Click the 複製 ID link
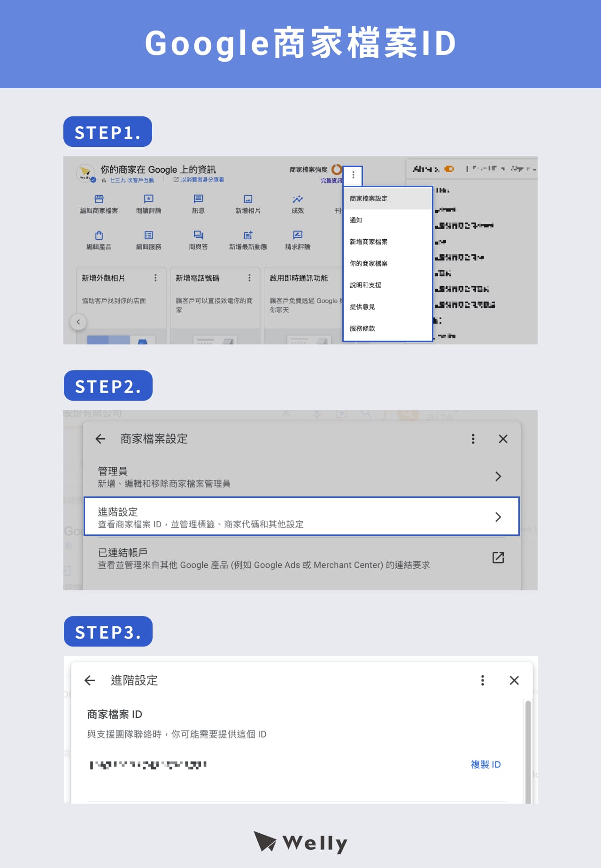This screenshot has height=868, width=601. click(485, 764)
